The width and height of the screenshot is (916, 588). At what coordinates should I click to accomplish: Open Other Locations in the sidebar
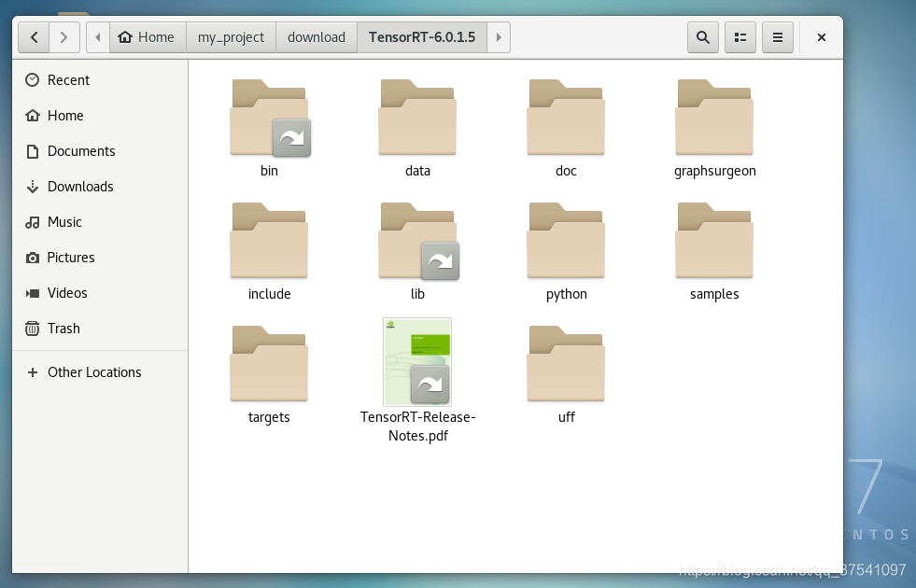click(x=100, y=372)
